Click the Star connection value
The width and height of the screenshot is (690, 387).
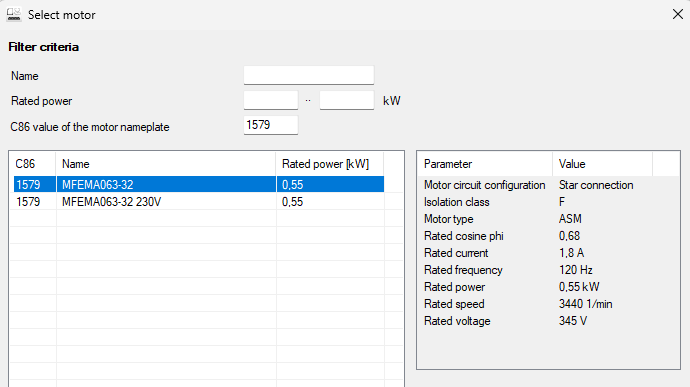click(x=596, y=185)
